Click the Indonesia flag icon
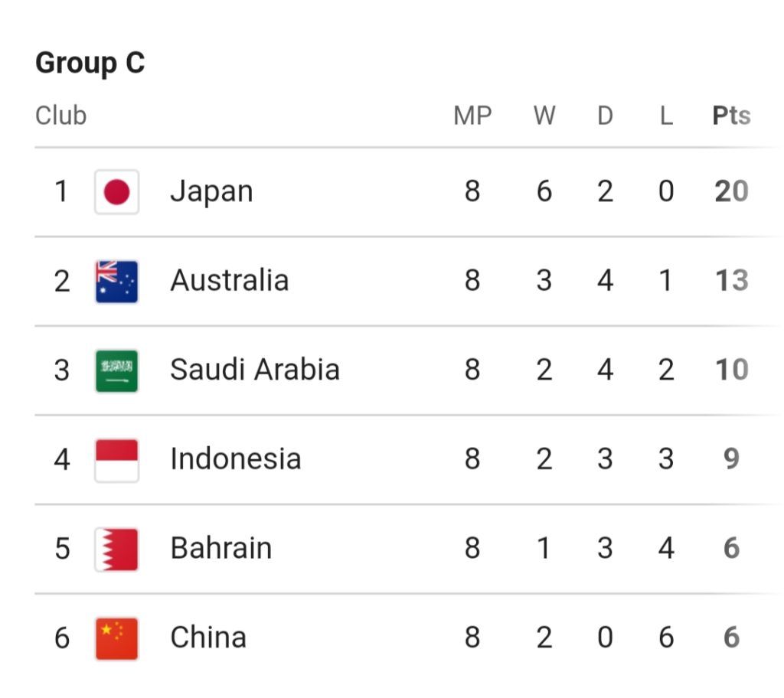 116,459
